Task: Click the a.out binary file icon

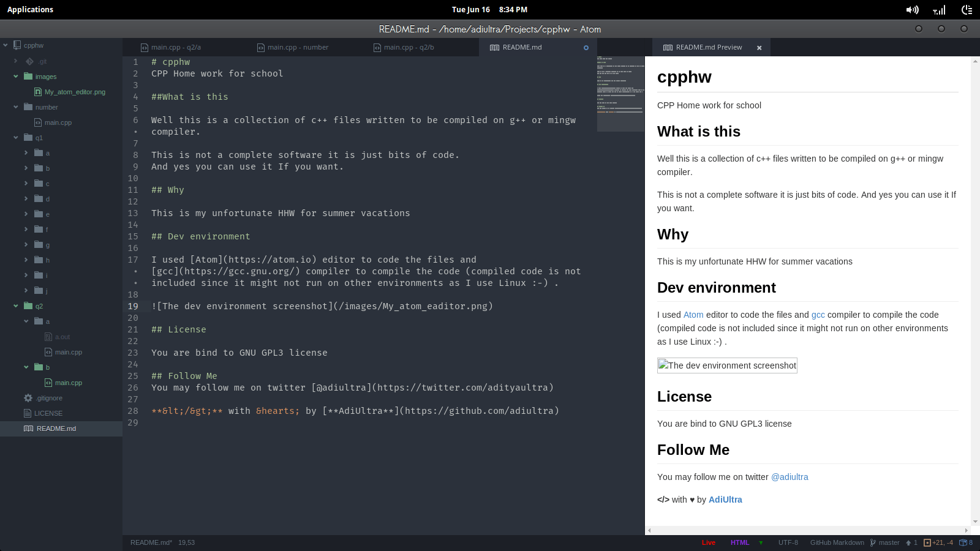Action: coord(48,337)
